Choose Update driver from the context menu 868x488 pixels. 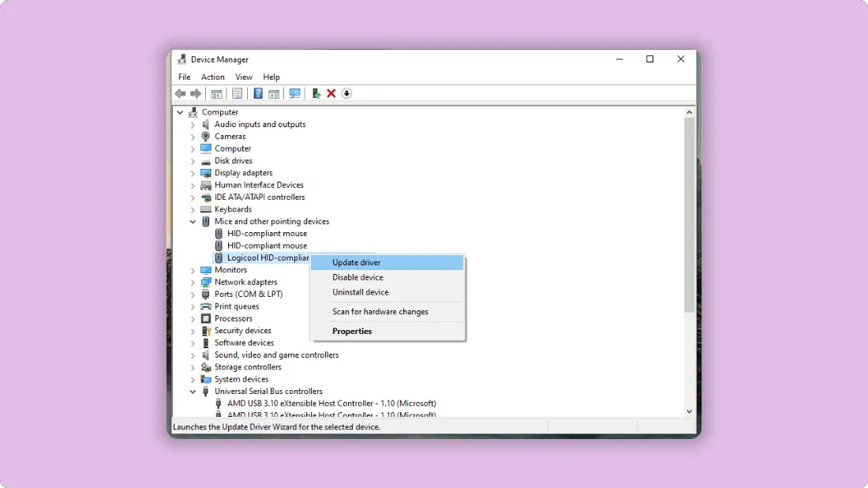pyautogui.click(x=387, y=262)
